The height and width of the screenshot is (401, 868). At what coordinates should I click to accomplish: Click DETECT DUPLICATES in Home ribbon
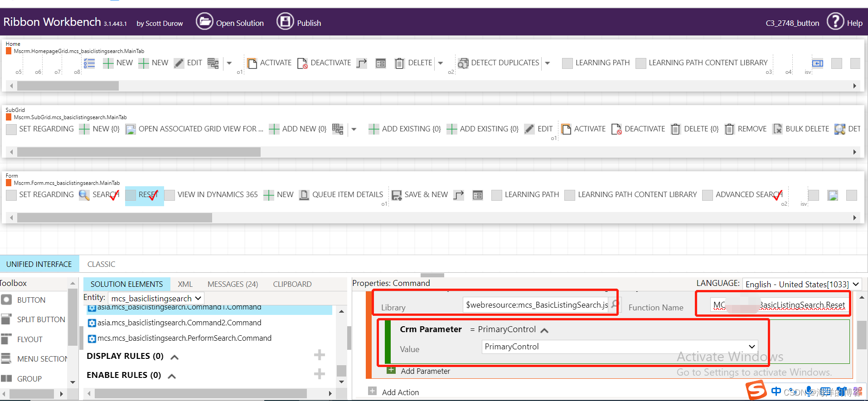(x=499, y=63)
